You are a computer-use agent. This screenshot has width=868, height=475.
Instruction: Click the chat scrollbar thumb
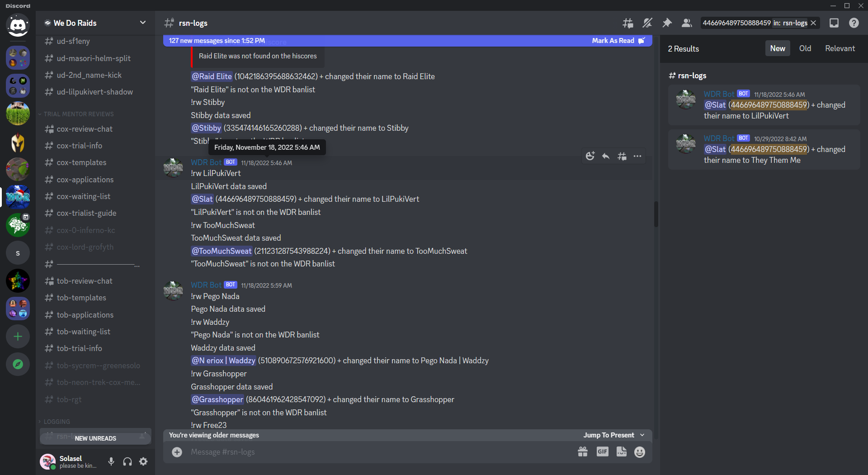(x=656, y=214)
